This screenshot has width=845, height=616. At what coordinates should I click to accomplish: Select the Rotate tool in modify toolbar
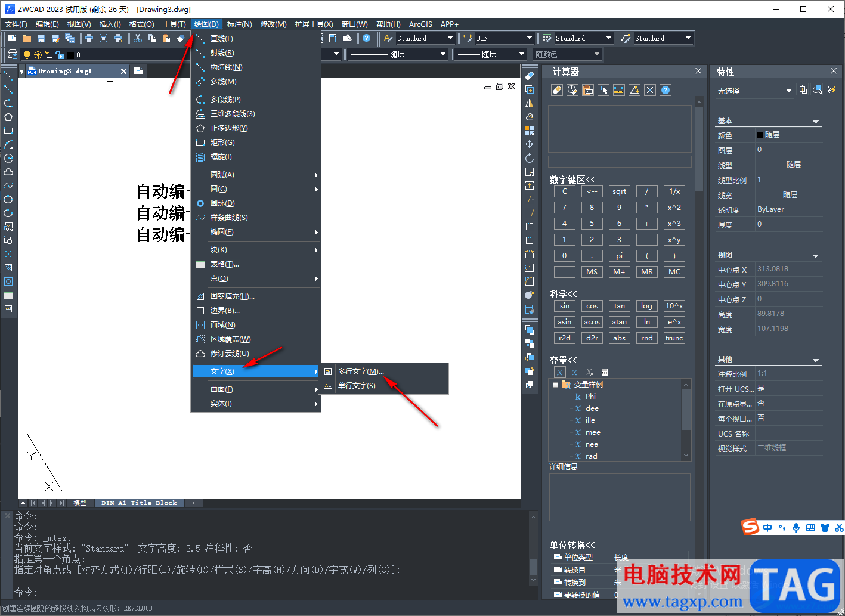[x=530, y=158]
